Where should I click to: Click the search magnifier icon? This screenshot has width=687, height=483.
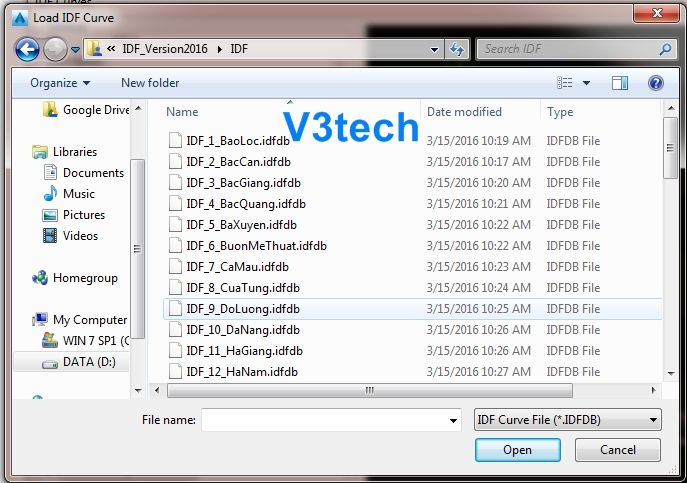(665, 49)
